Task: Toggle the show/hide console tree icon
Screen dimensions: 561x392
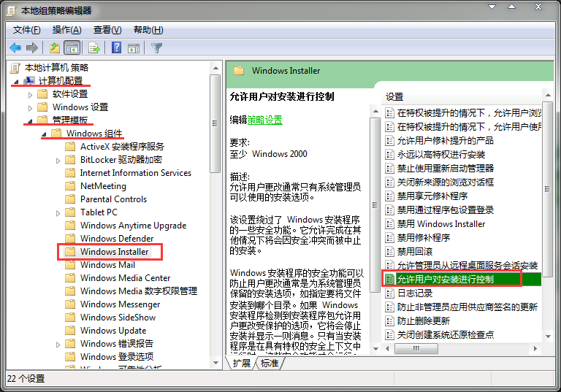Action: [x=72, y=48]
